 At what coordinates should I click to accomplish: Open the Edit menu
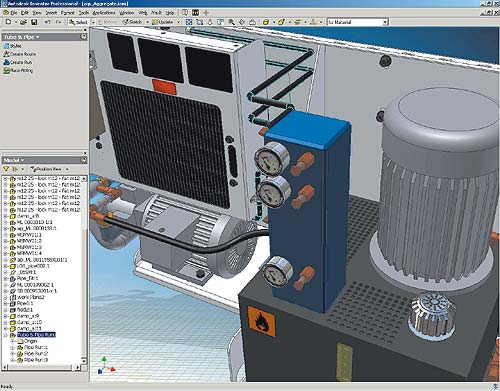tap(25, 13)
